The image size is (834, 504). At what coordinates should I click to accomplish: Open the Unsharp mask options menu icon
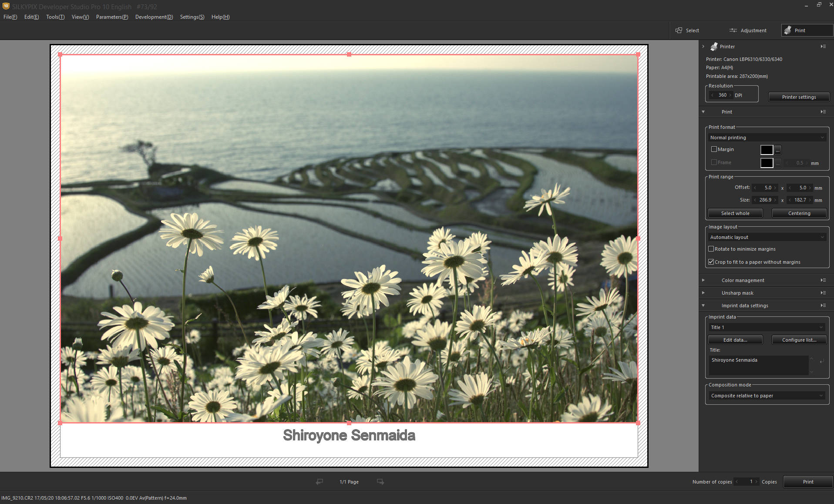click(823, 293)
